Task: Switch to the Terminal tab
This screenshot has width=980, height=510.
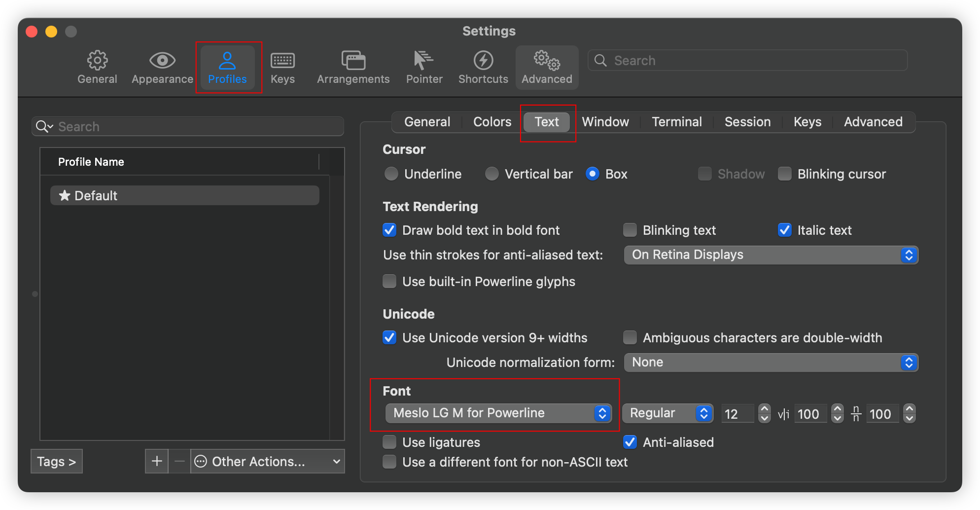Action: pyautogui.click(x=677, y=122)
